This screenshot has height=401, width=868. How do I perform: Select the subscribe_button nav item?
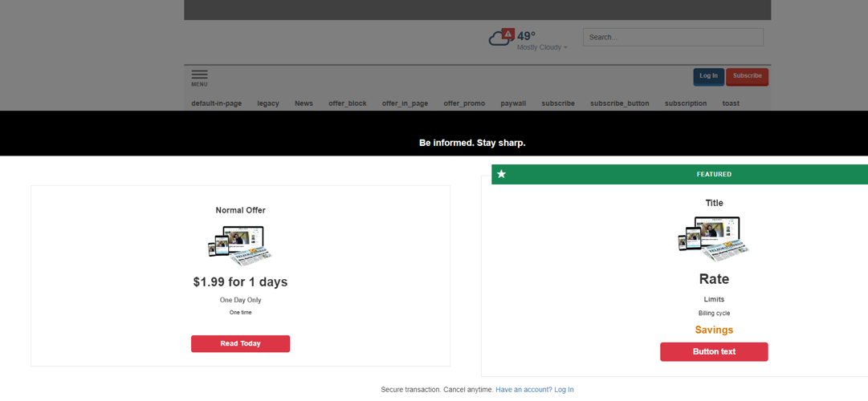point(619,103)
